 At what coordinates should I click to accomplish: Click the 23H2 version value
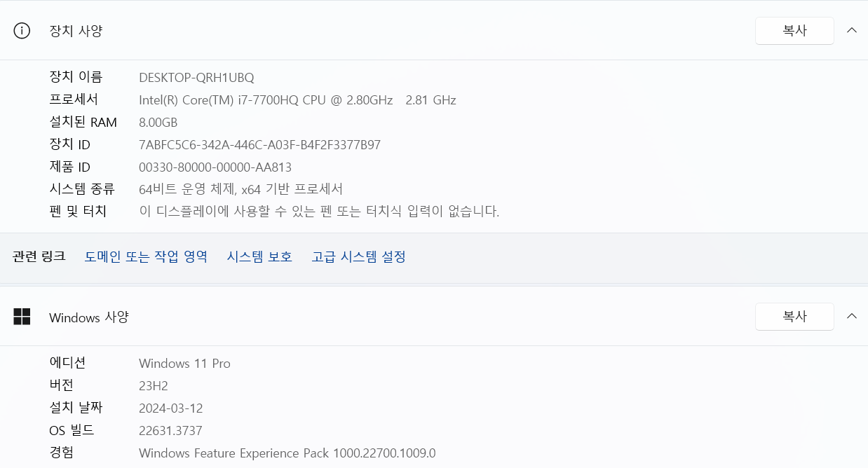pyautogui.click(x=154, y=386)
